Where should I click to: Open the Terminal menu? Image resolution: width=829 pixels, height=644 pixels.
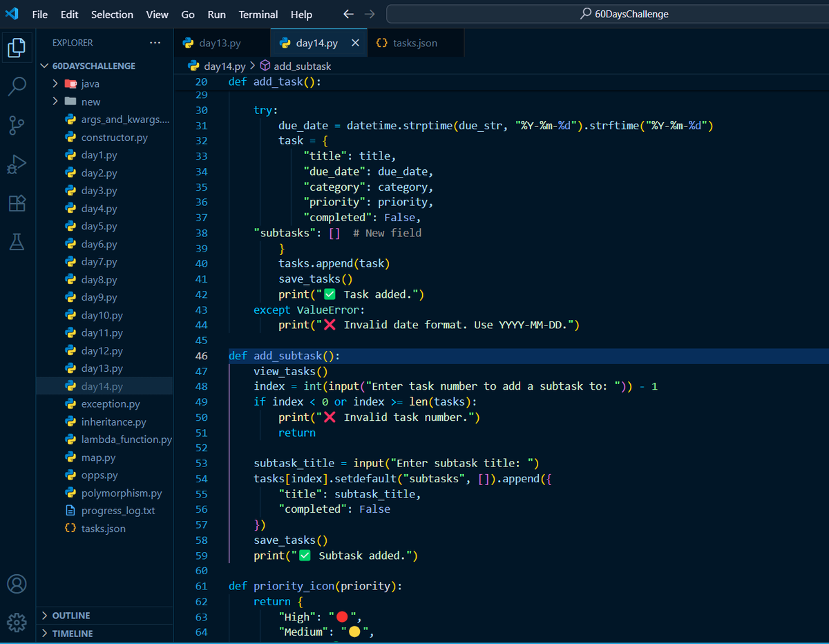pyautogui.click(x=258, y=14)
